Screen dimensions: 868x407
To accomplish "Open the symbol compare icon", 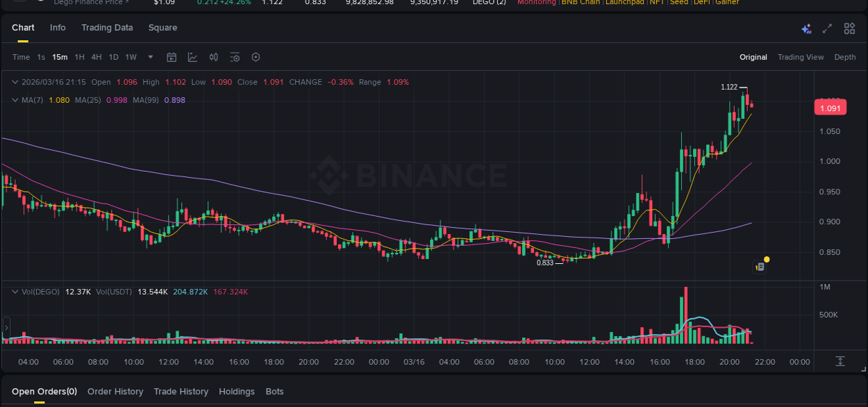I will (213, 57).
